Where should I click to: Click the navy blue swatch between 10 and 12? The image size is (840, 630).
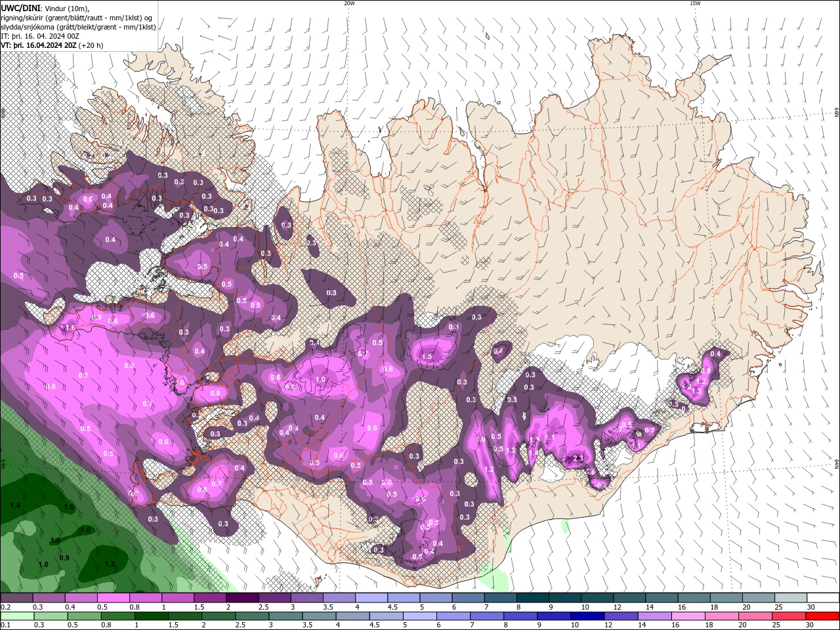tap(587, 616)
